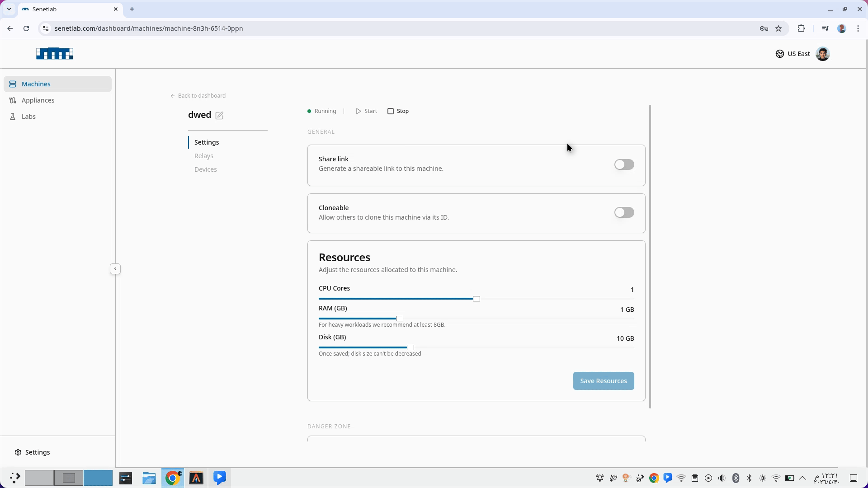This screenshot has height=488, width=868.
Task: Bookmark page with the star icon
Action: [778, 28]
